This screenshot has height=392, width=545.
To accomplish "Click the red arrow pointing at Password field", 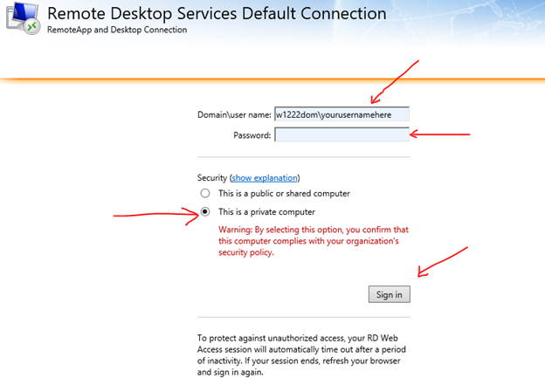I will (441, 134).
